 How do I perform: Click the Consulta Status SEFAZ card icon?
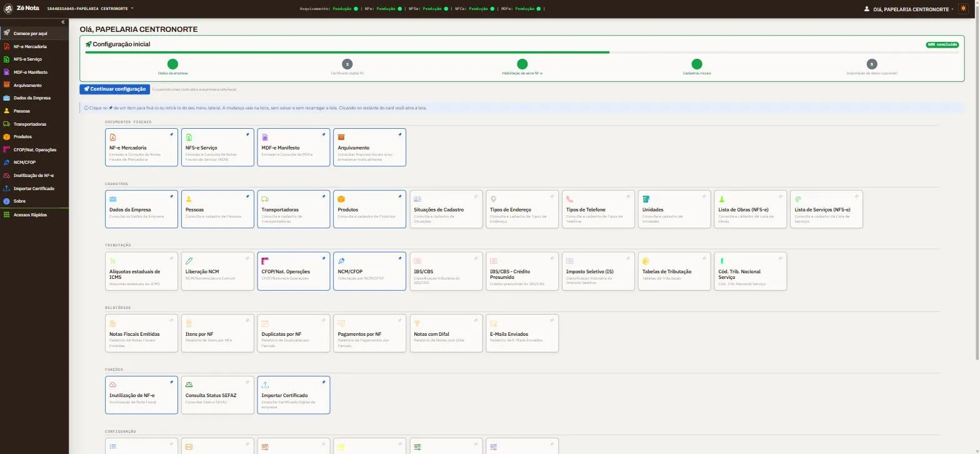tap(189, 385)
